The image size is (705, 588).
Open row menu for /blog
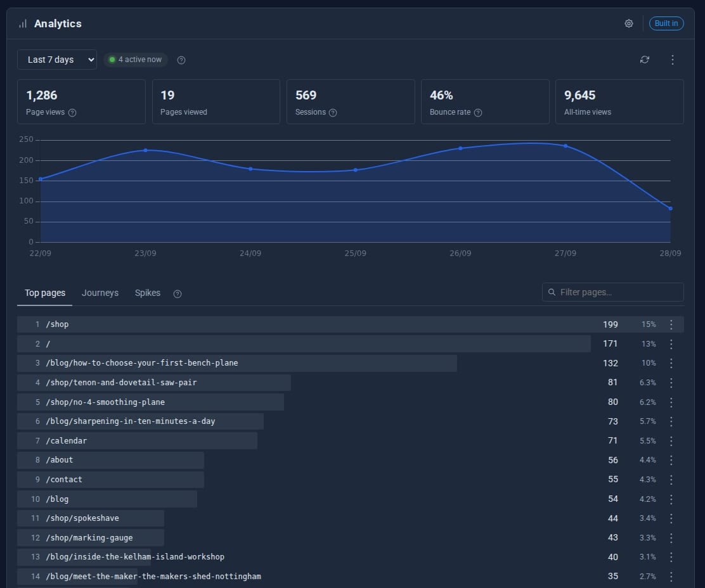(671, 499)
